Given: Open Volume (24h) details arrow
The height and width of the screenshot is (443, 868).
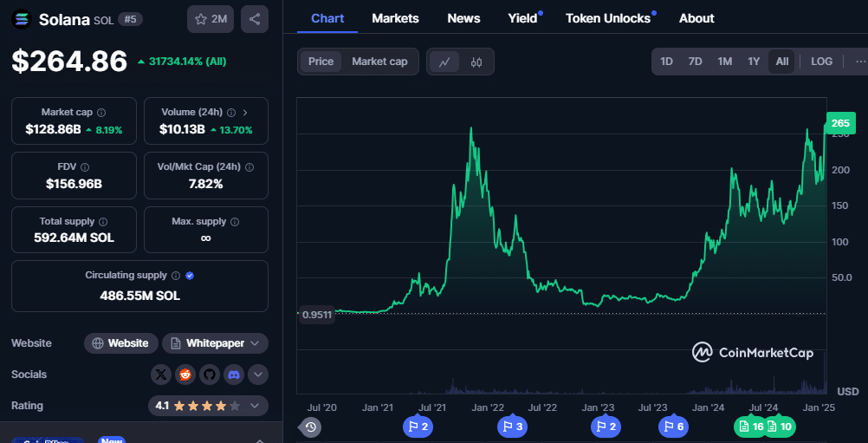Looking at the screenshot, I should (245, 113).
